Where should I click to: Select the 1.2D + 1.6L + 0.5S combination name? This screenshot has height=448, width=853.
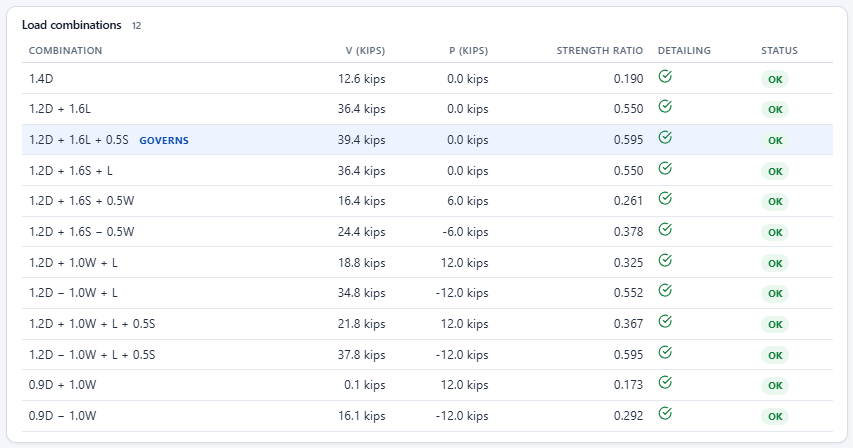point(79,140)
